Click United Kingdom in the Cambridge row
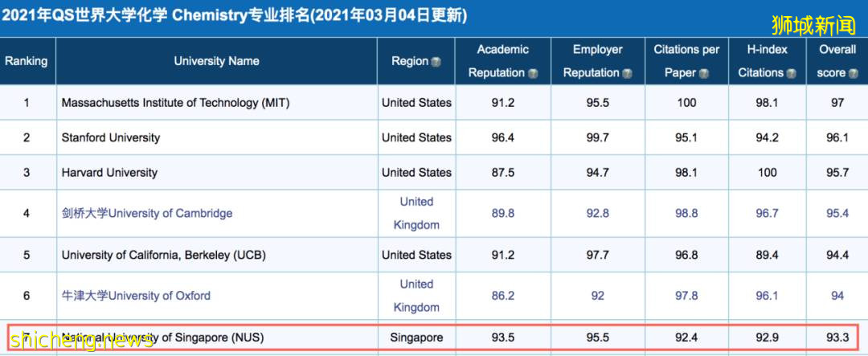The width and height of the screenshot is (868, 356). pyautogui.click(x=416, y=213)
